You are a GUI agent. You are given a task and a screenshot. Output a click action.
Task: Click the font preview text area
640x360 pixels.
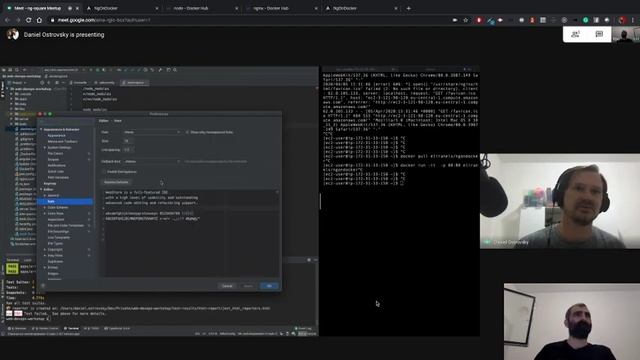(x=191, y=233)
